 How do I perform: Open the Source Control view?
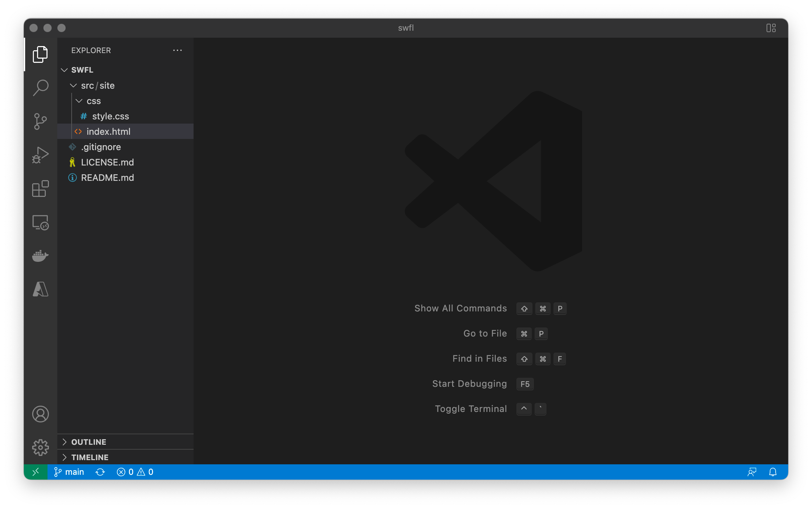41,121
